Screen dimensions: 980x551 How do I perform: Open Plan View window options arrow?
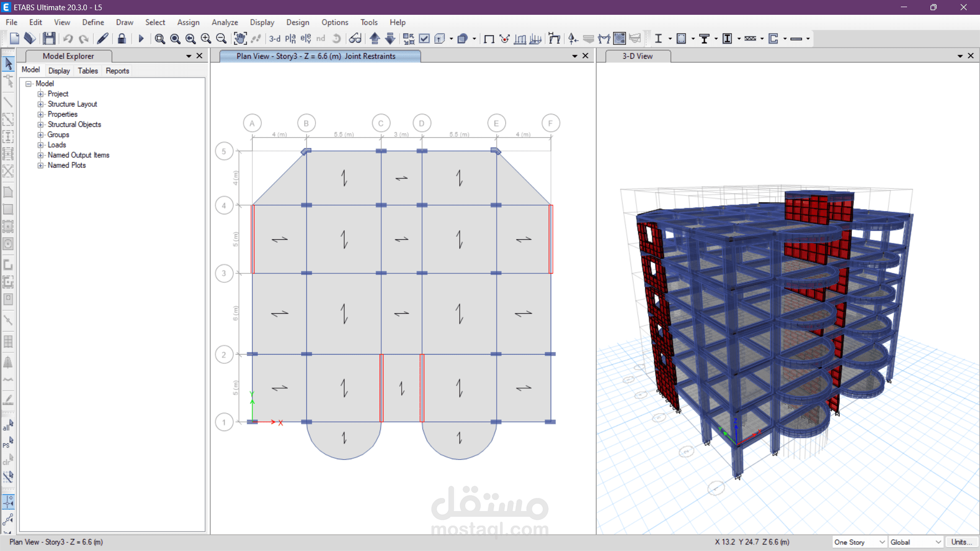click(x=575, y=56)
